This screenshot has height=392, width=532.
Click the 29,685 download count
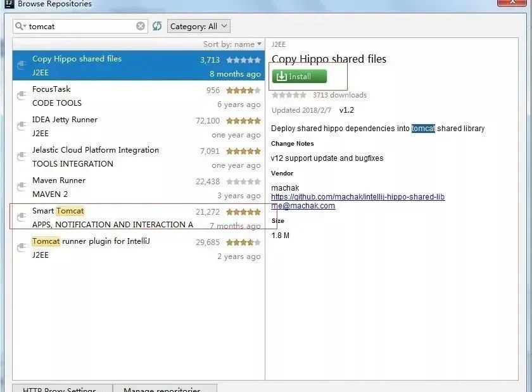[x=208, y=243]
